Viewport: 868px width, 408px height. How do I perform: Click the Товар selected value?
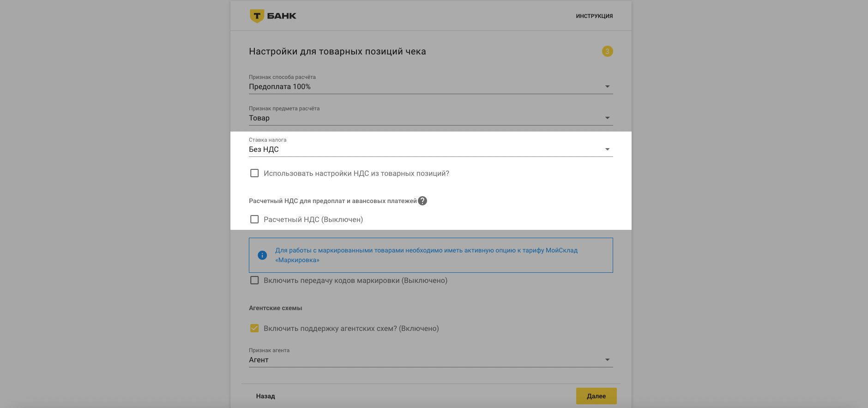pyautogui.click(x=259, y=118)
